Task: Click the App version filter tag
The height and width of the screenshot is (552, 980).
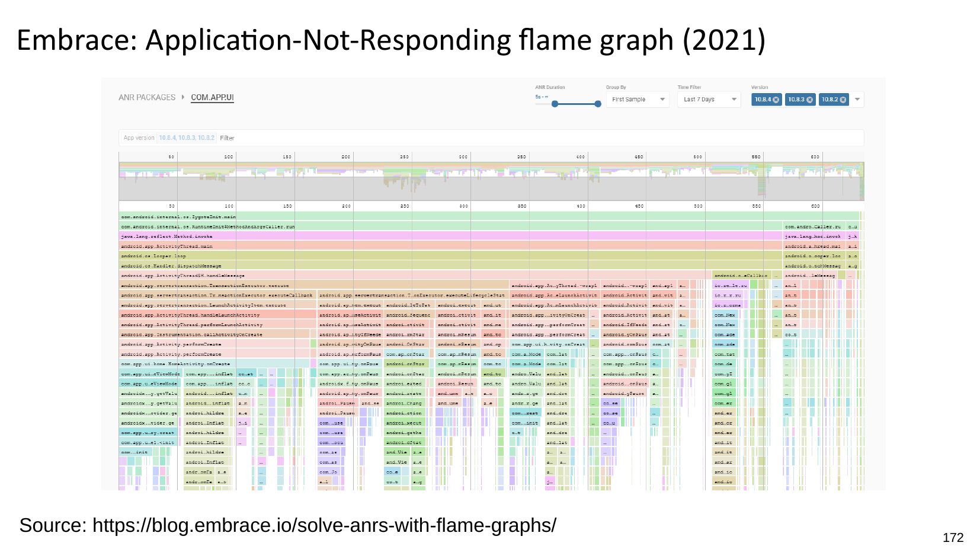Action: click(x=168, y=138)
